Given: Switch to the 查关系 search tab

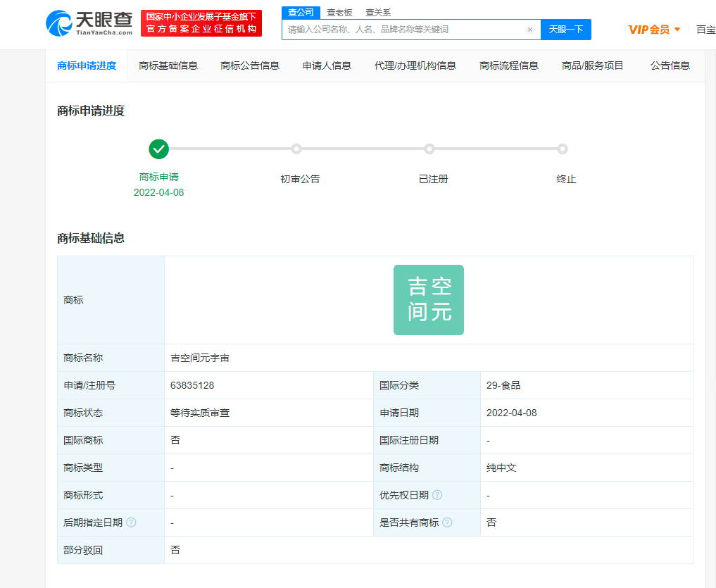Looking at the screenshot, I should point(378,13).
